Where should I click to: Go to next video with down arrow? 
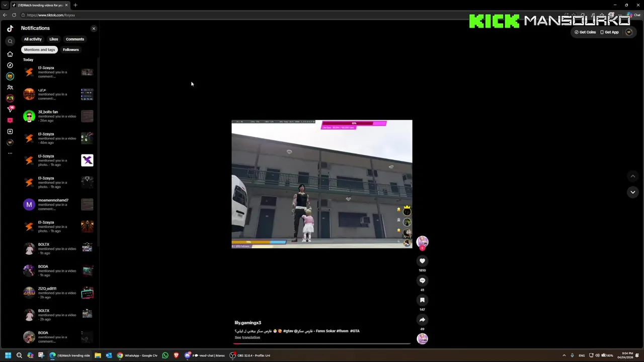[x=633, y=192]
